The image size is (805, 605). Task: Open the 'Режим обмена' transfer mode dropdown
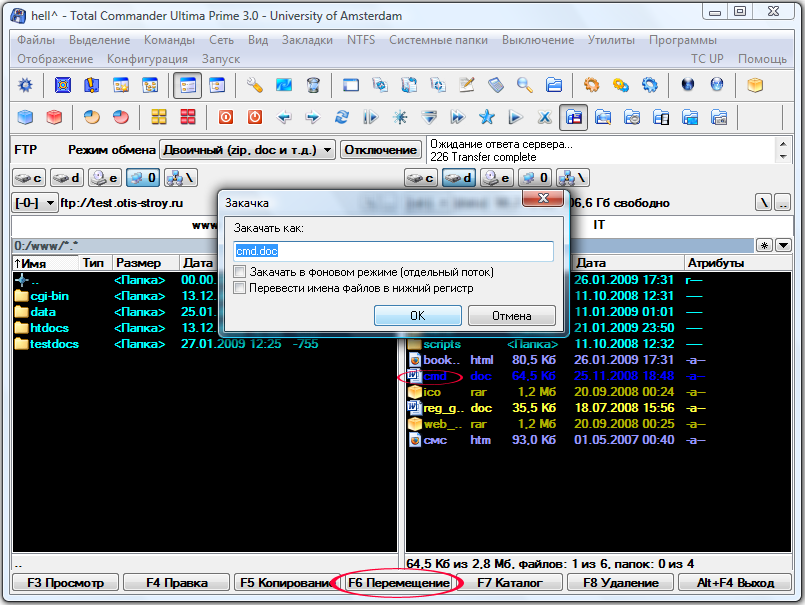point(247,150)
